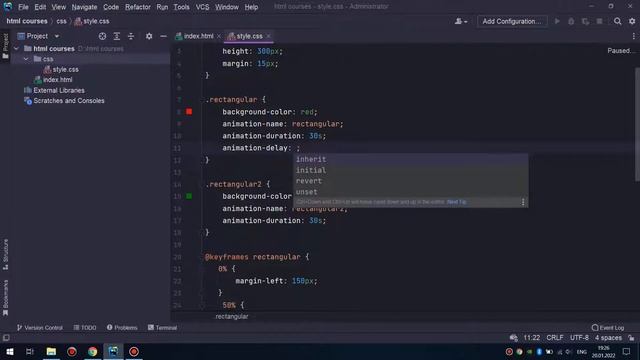Click the green color gutter swatch
The image size is (640, 360).
(189, 196)
